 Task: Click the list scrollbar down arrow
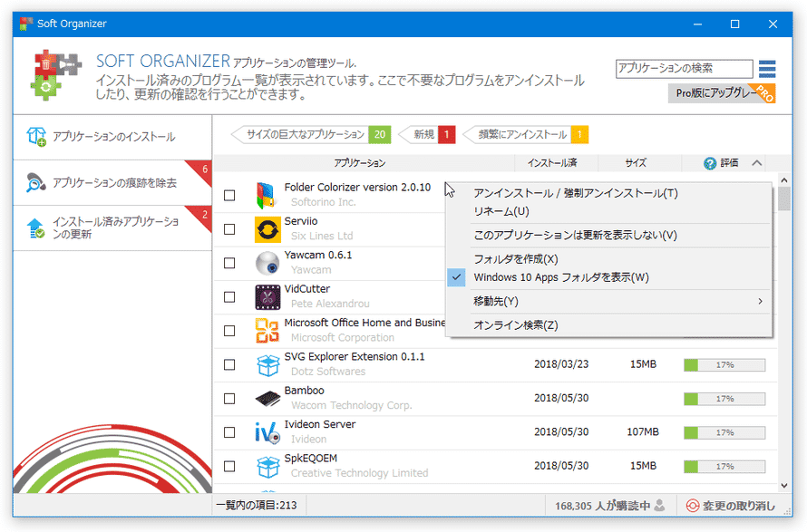(x=783, y=485)
